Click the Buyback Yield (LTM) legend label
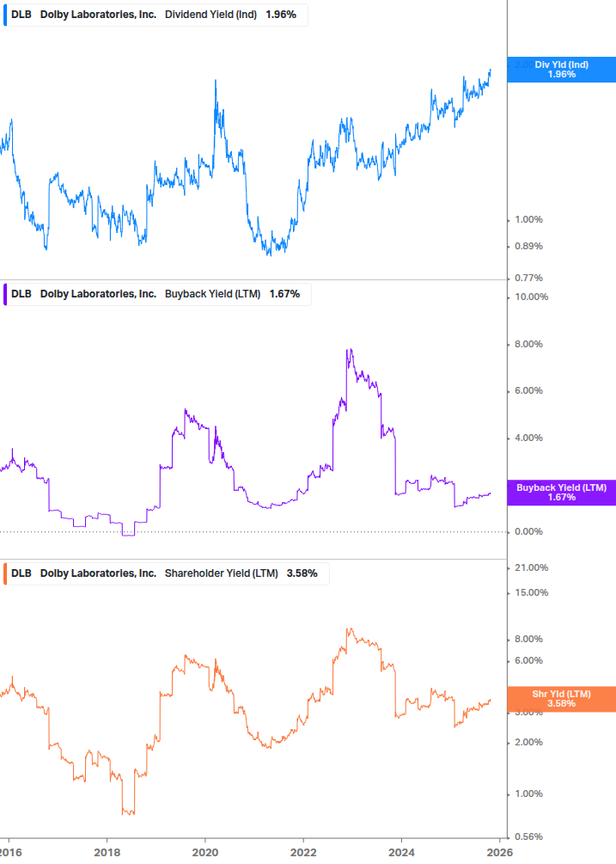616x864 pixels. [x=212, y=294]
